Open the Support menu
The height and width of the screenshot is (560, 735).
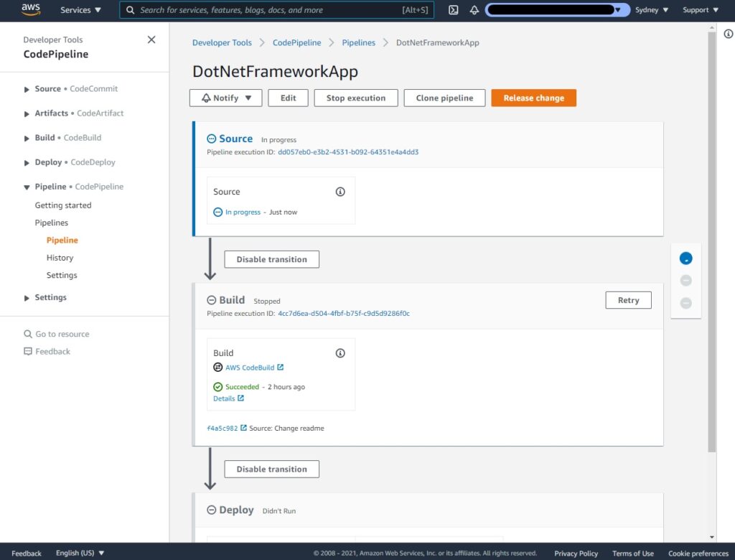(700, 10)
